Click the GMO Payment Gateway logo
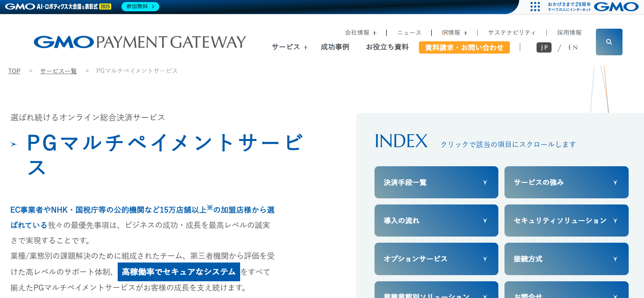 [140, 42]
